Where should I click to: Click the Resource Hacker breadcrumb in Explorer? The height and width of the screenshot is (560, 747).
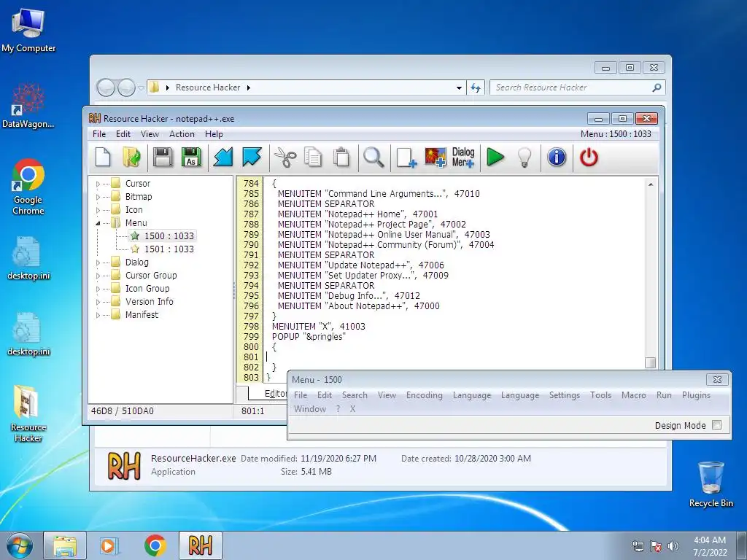click(208, 87)
